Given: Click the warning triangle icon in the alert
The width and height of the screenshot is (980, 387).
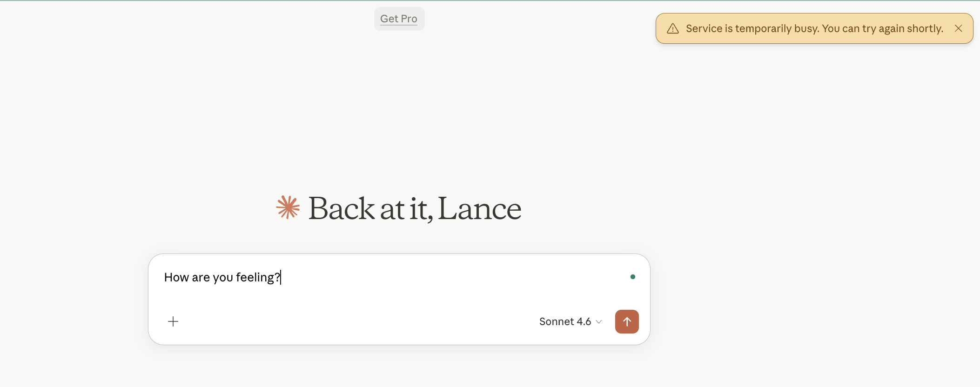Looking at the screenshot, I should click(x=673, y=29).
